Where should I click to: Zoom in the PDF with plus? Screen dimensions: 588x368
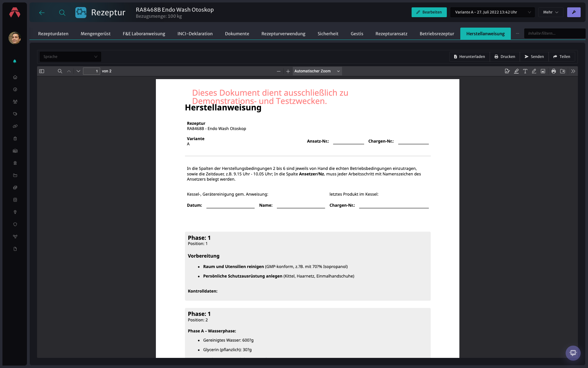pyautogui.click(x=288, y=71)
